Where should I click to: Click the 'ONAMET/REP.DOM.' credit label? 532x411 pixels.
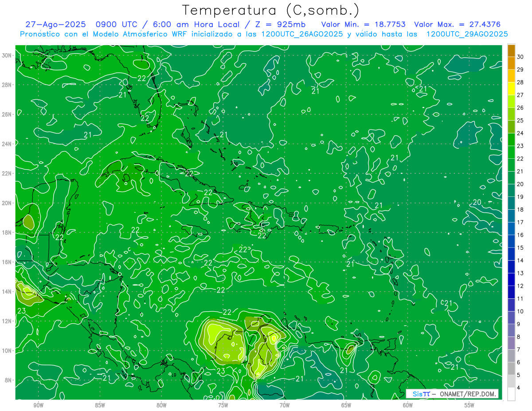[467, 394]
